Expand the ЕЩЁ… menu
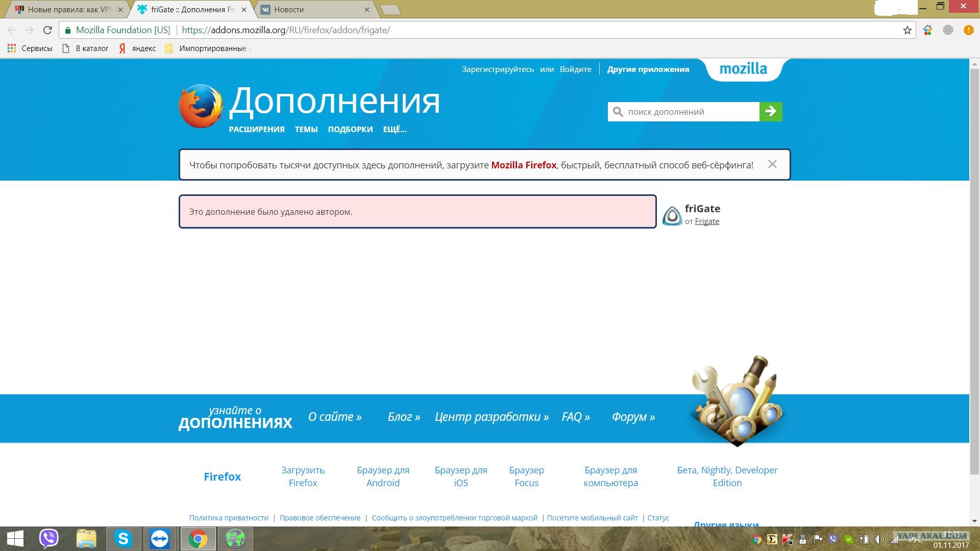This screenshot has height=551, width=980. click(395, 130)
